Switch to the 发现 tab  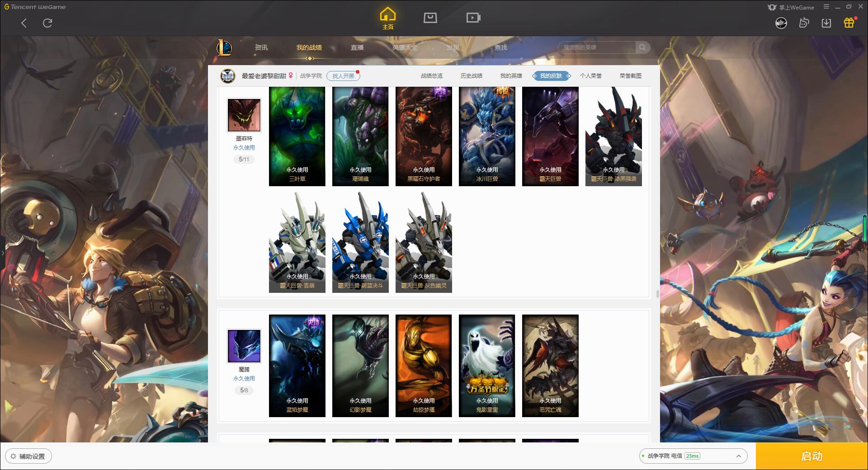click(x=453, y=47)
